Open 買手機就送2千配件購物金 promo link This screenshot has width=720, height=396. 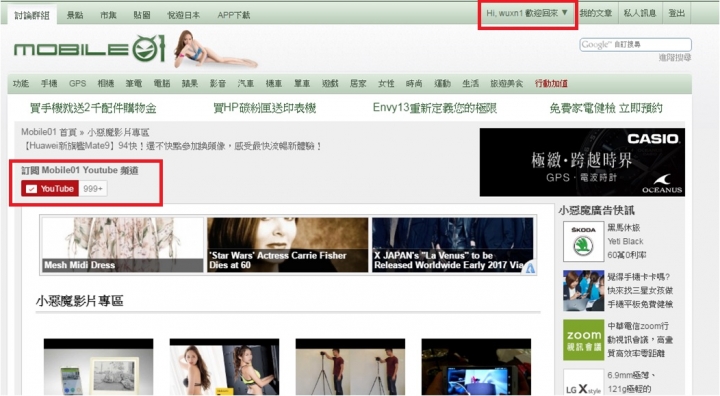(93, 108)
